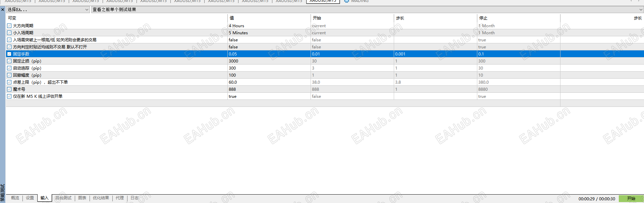Open the 优化结果 tab
This screenshot has width=644, height=203.
pyautogui.click(x=101, y=198)
